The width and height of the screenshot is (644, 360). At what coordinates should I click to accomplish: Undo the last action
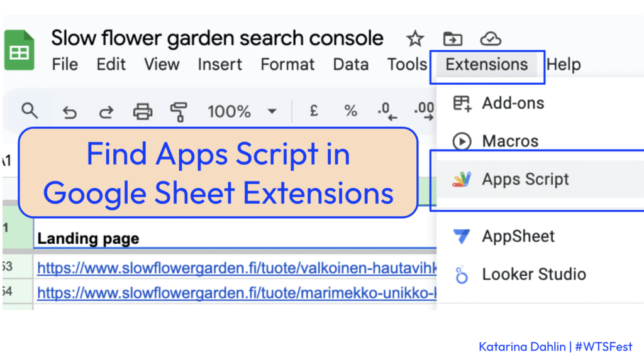(x=69, y=112)
